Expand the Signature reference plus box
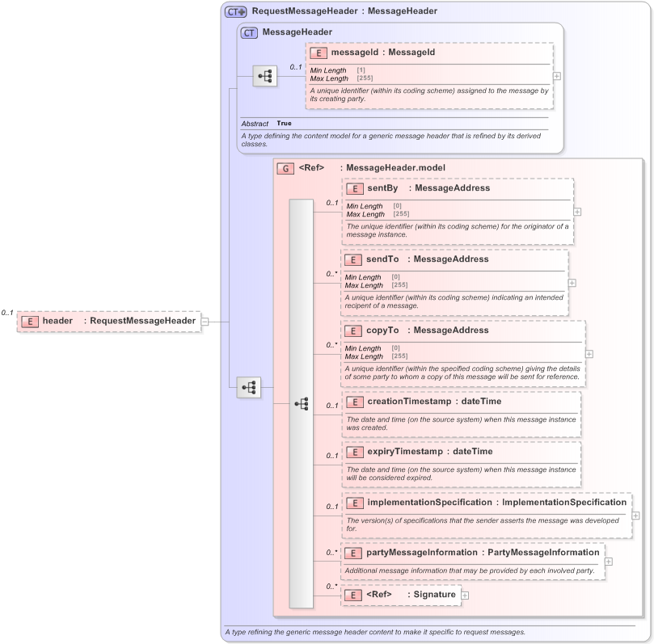This screenshot has height=644, width=654. 463,594
